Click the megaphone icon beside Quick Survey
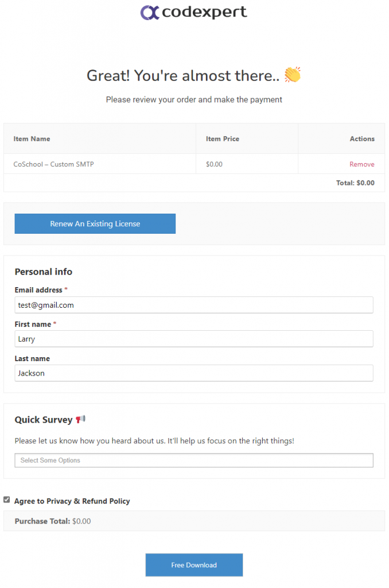 click(x=80, y=419)
